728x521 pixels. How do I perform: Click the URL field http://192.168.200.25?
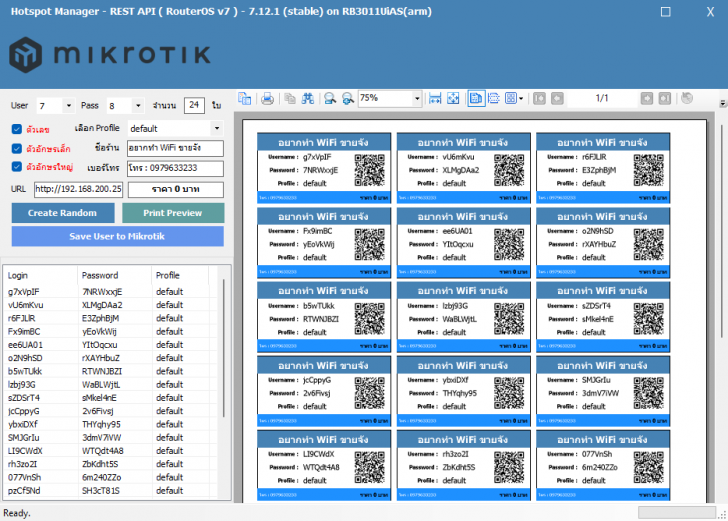pyautogui.click(x=78, y=189)
